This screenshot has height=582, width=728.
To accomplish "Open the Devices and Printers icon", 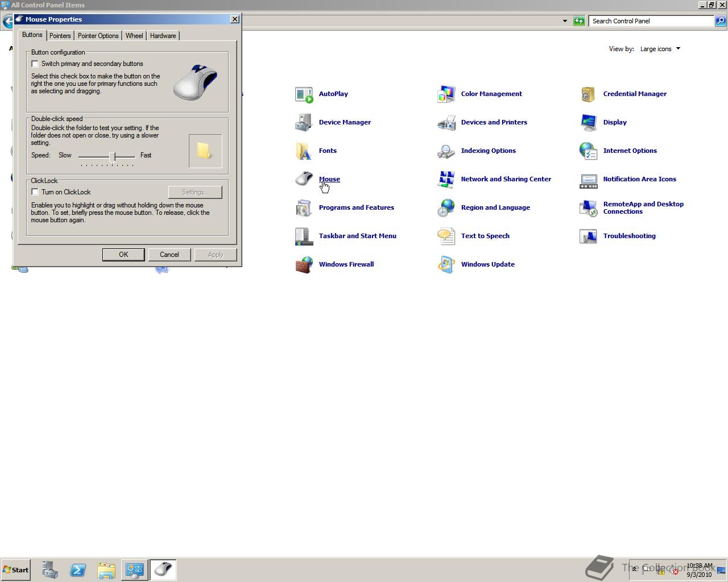I will pos(446,123).
